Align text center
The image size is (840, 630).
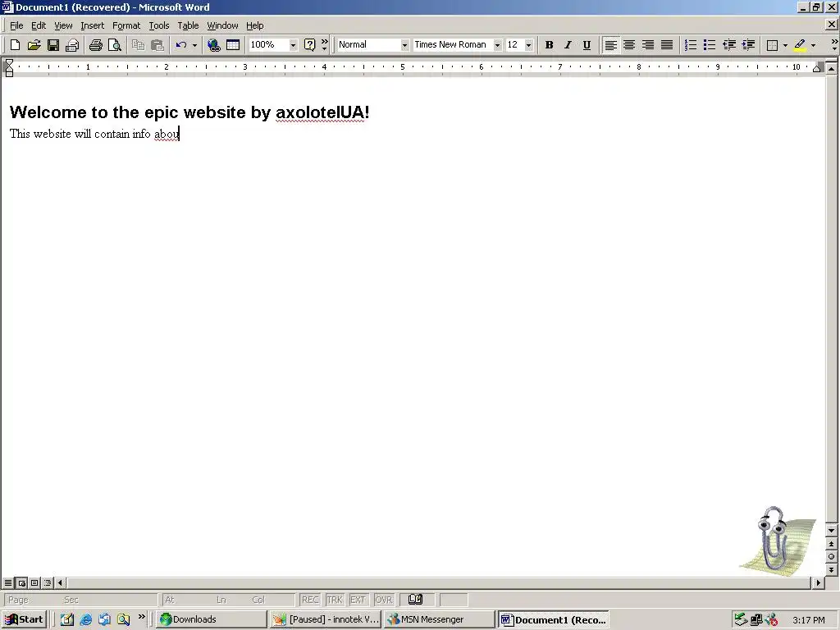tap(629, 45)
